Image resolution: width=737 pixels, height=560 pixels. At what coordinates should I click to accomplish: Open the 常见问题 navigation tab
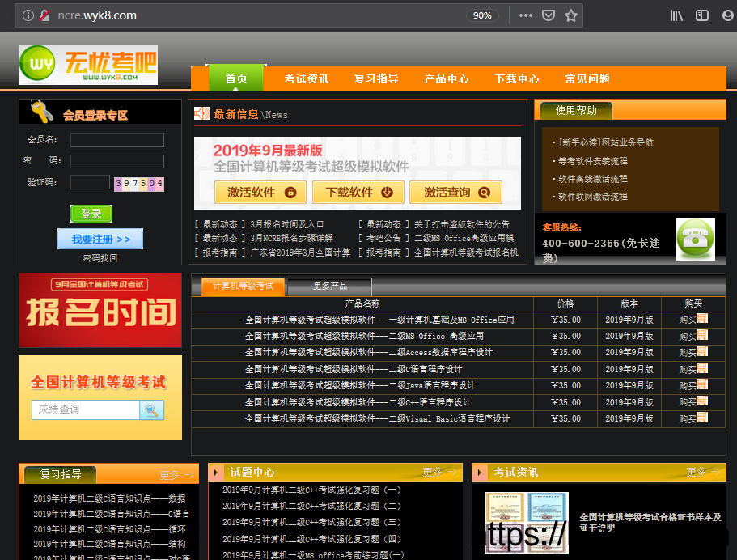tap(587, 78)
